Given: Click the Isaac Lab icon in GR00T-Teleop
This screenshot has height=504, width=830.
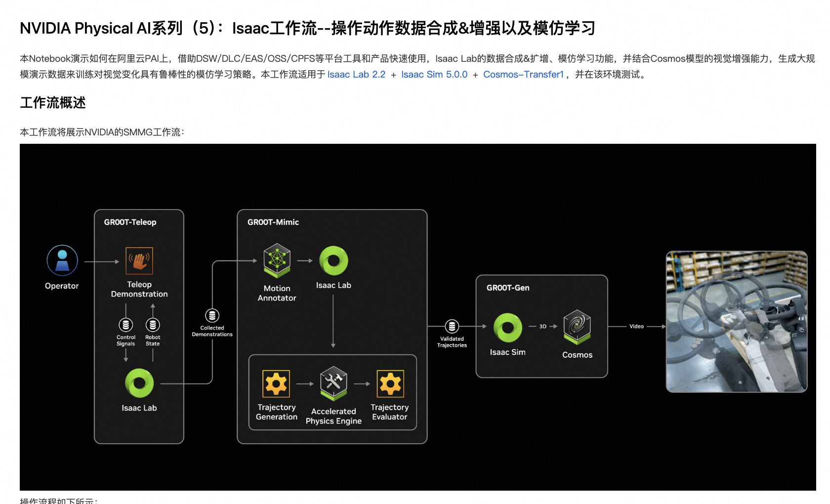Looking at the screenshot, I should tap(139, 383).
